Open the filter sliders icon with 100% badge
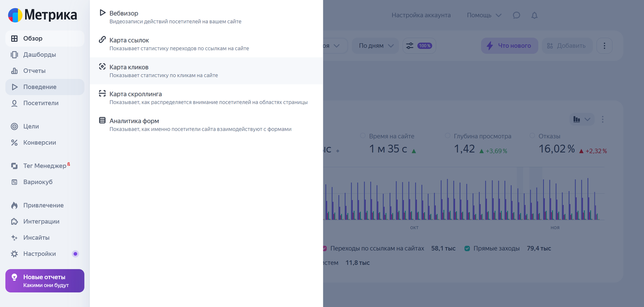 coord(419,46)
